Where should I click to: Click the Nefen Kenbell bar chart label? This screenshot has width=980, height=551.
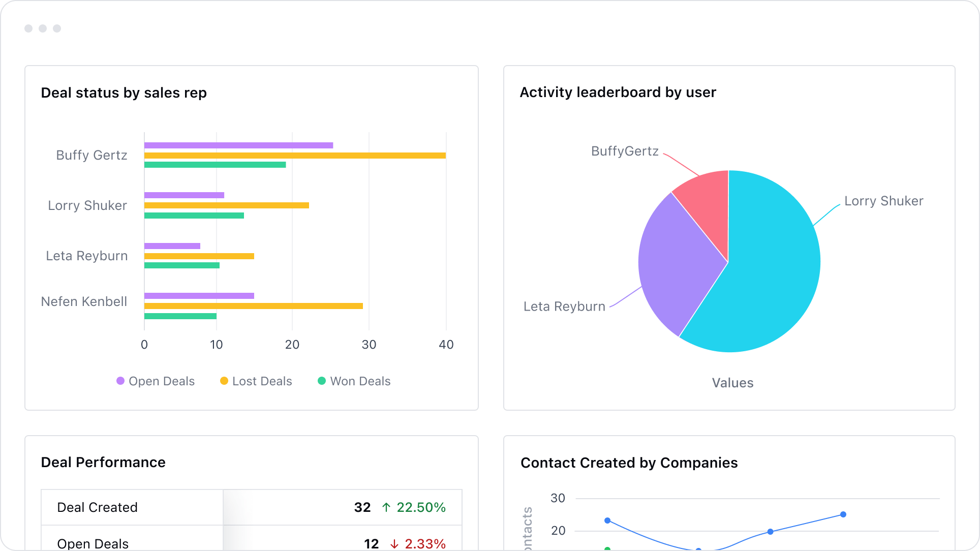(x=84, y=301)
